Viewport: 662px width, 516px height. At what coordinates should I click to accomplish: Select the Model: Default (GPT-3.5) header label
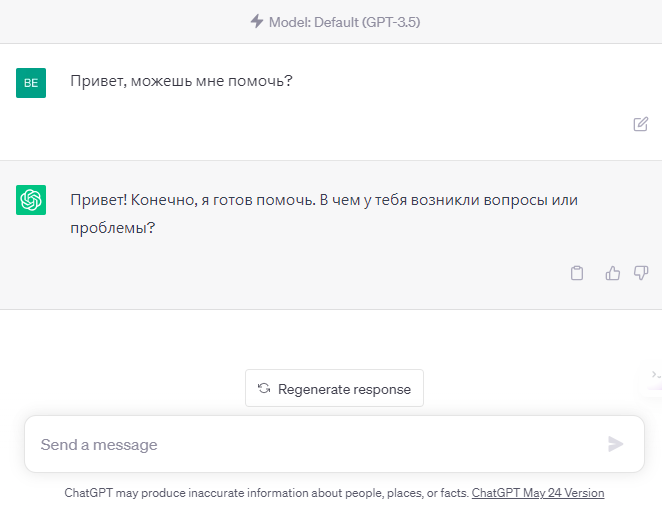click(x=345, y=22)
